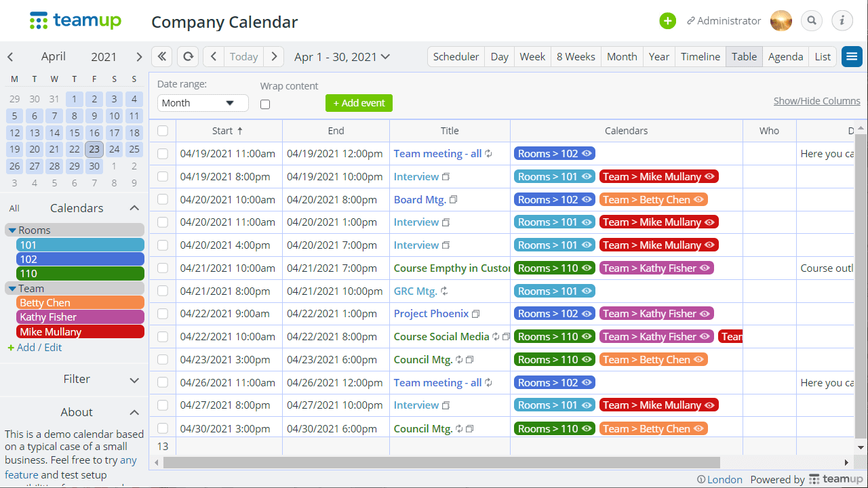868x488 pixels.
Task: Click the info icon in header
Action: (x=842, y=21)
